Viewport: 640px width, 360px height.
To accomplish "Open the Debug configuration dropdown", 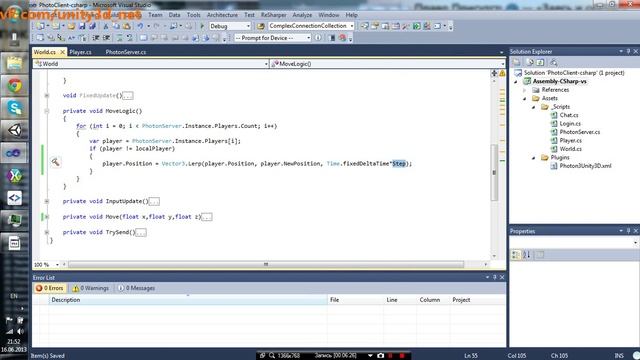I will tap(248, 26).
